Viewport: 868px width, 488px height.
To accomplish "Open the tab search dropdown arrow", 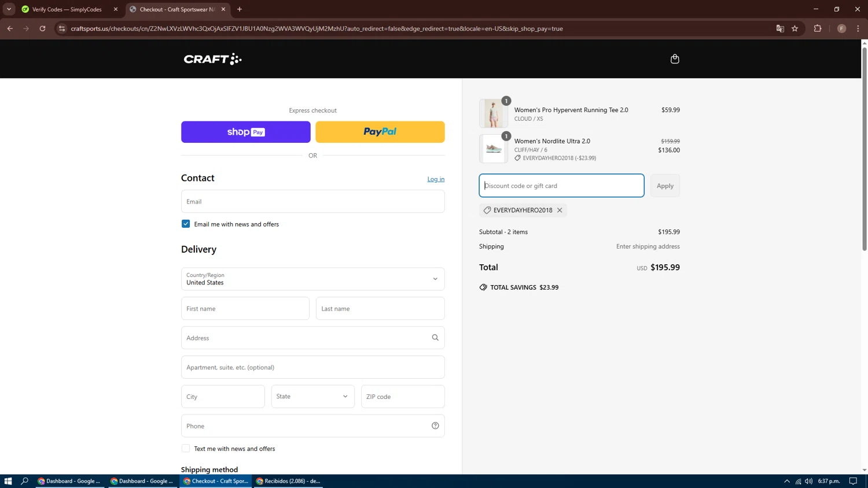I will click(x=9, y=9).
